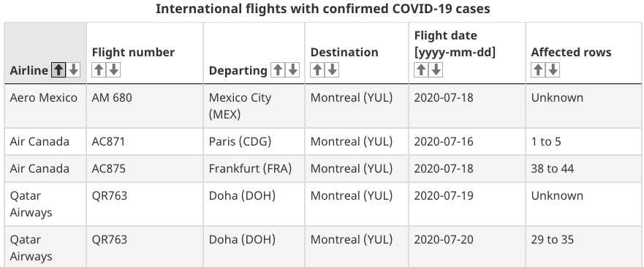Viewport: 644px width, 267px height.
Task: Select the Aero Mexico airline cell
Action: [x=45, y=106]
